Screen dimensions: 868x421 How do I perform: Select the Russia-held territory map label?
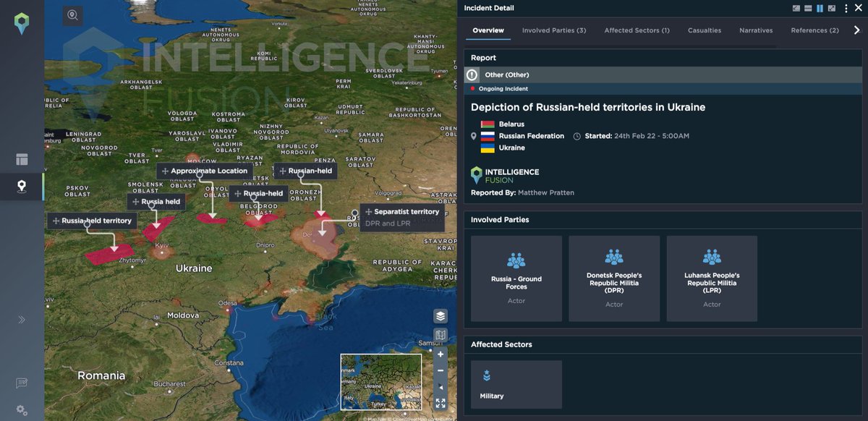click(92, 221)
